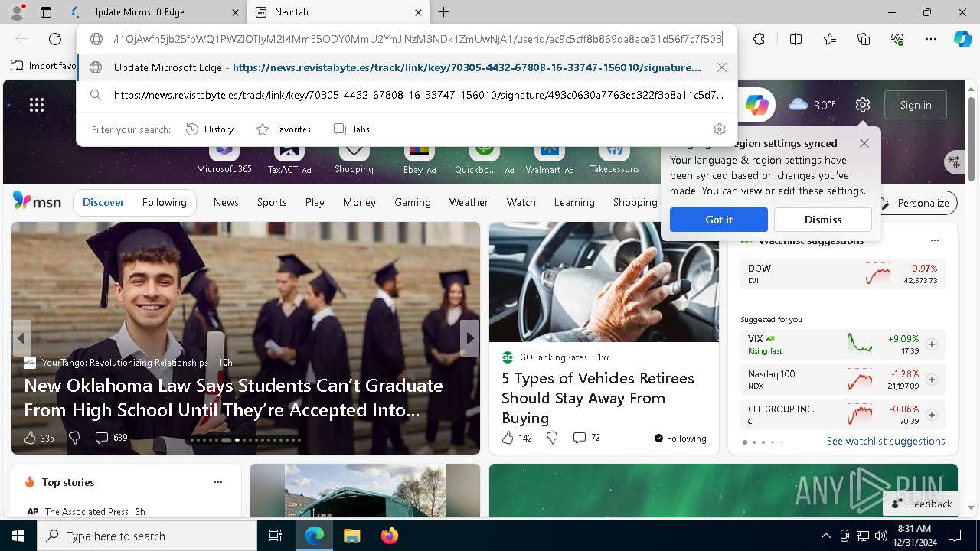Open DOW stock row

point(843,274)
